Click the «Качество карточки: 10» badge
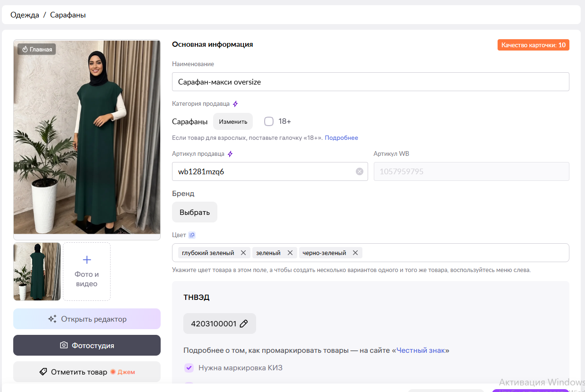This screenshot has width=585, height=392. coord(533,45)
